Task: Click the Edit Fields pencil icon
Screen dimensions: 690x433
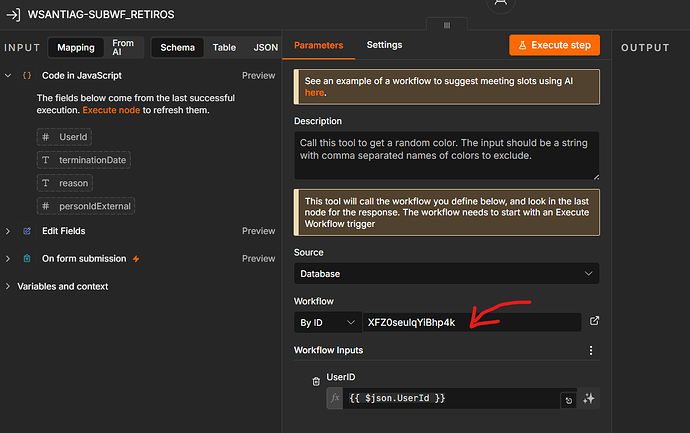Action: point(27,231)
